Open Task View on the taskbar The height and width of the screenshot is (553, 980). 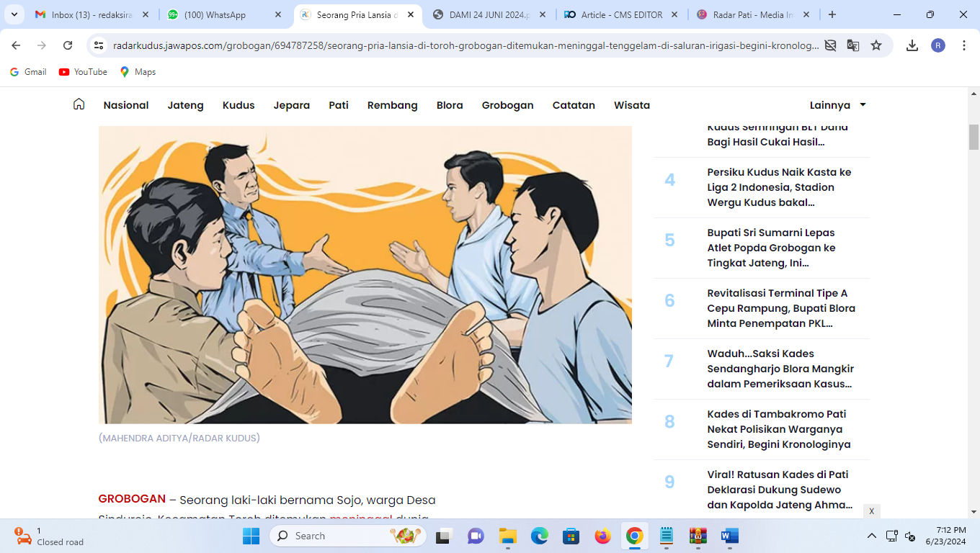click(442, 536)
